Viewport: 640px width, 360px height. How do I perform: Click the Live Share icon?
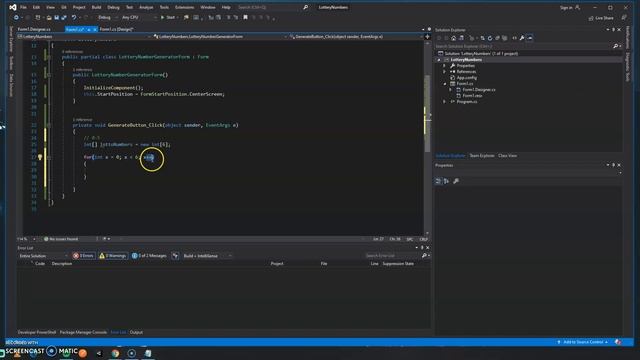(x=591, y=18)
